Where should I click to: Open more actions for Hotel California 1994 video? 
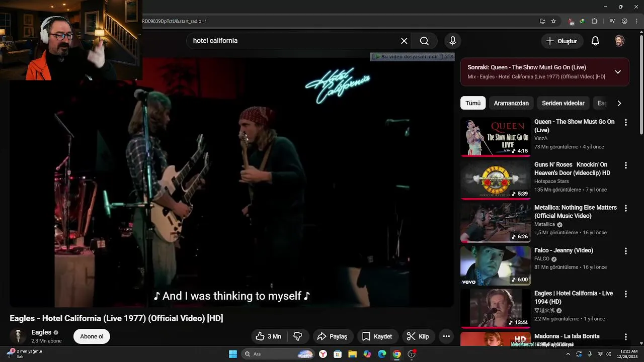coord(626,294)
